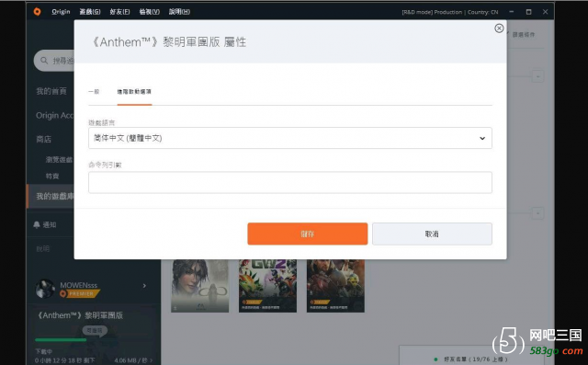Click the search magnifier icon in sidebar
Viewport: 588px width, 365px height.
click(x=44, y=61)
